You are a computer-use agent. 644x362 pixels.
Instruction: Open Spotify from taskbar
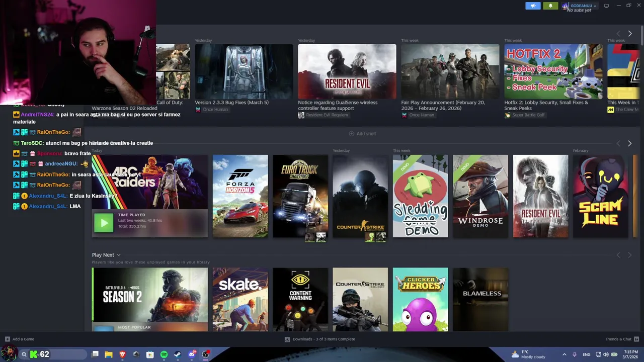point(164,354)
